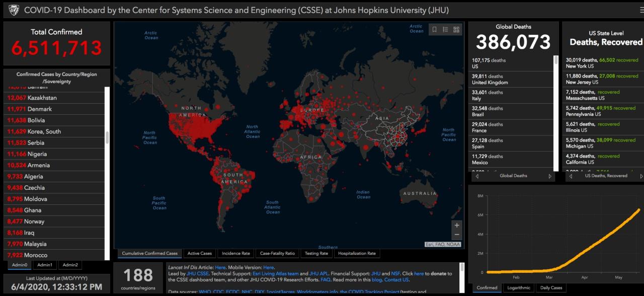The height and width of the screenshot is (296, 644).
Task: Click the Spain deaths row
Action: [x=511, y=143]
